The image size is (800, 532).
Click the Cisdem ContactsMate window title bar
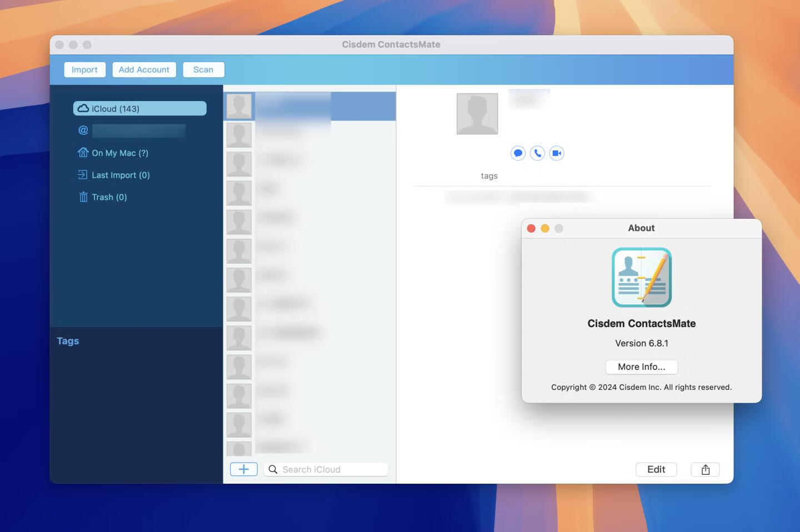(x=391, y=44)
